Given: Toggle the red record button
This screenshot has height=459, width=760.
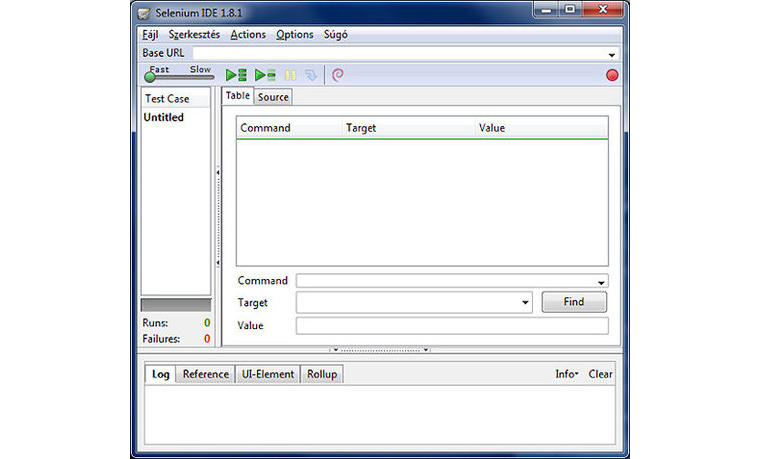Looking at the screenshot, I should point(612,75).
